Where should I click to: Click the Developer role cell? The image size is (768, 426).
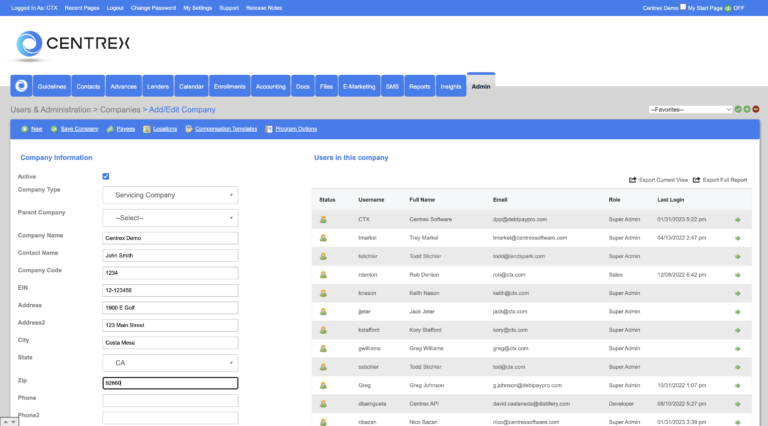pyautogui.click(x=621, y=404)
